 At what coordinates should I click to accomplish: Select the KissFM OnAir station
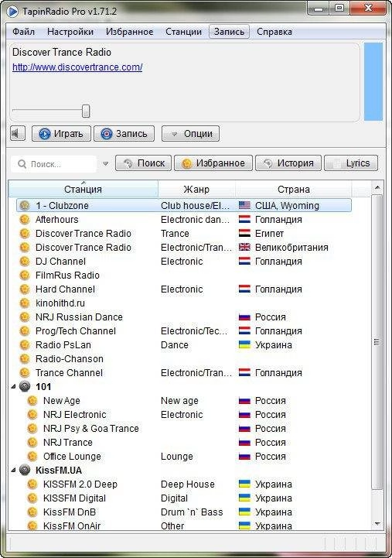(x=72, y=525)
